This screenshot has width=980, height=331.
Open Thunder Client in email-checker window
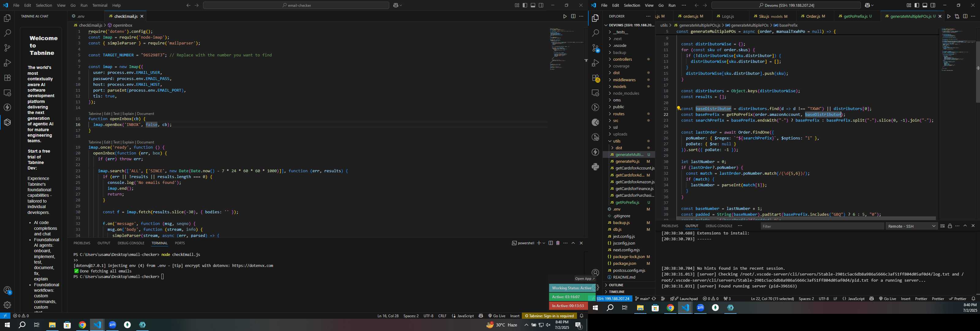[x=7, y=107]
